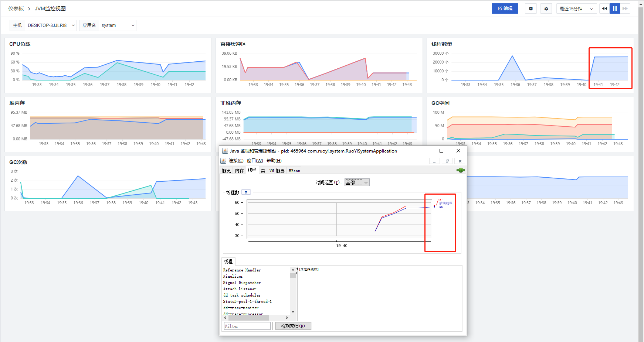The height and width of the screenshot is (342, 644).
Task: Switch to the 内存 tab in JConsole
Action: pyautogui.click(x=240, y=171)
